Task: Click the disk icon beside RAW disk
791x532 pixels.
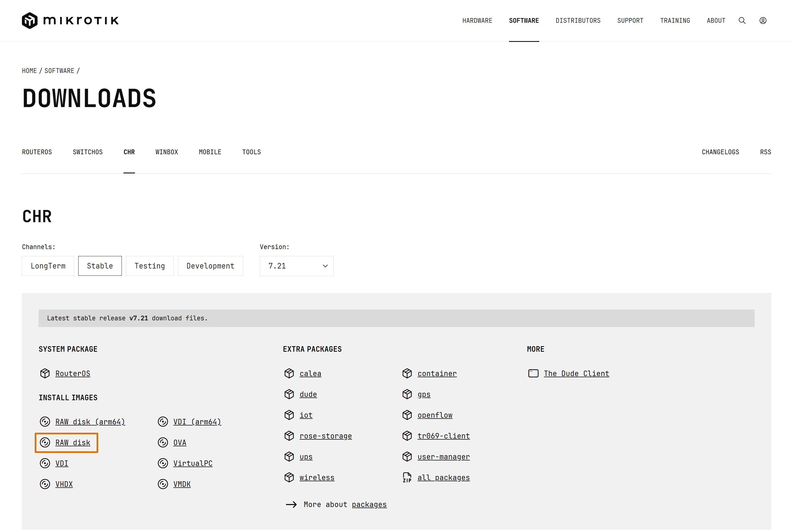Action: tap(45, 442)
